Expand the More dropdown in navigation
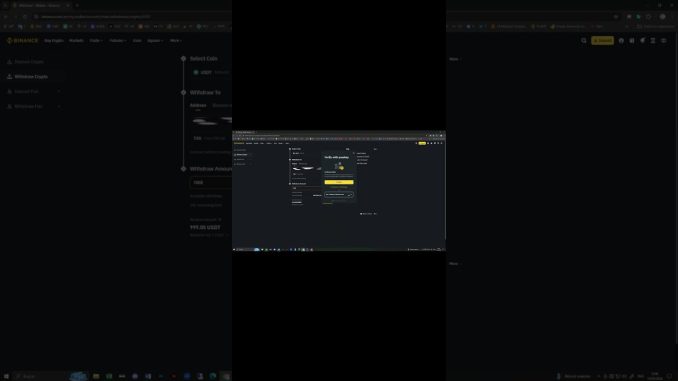The height and width of the screenshot is (381, 678). pyautogui.click(x=175, y=41)
